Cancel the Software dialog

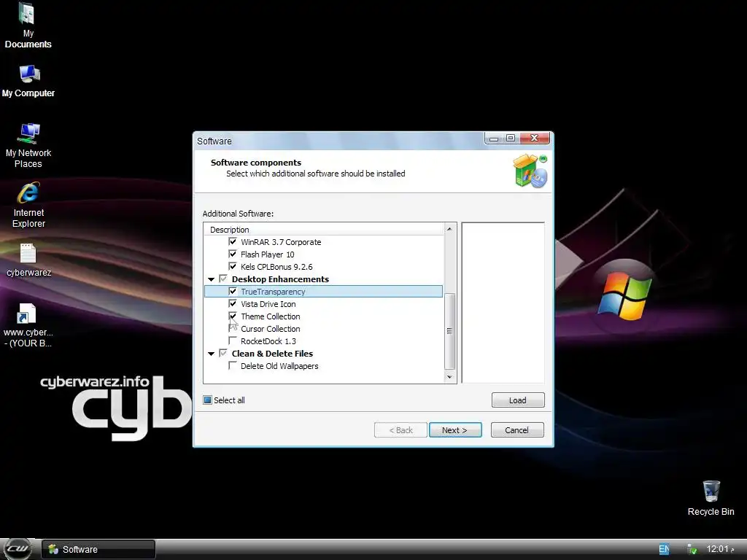point(517,430)
